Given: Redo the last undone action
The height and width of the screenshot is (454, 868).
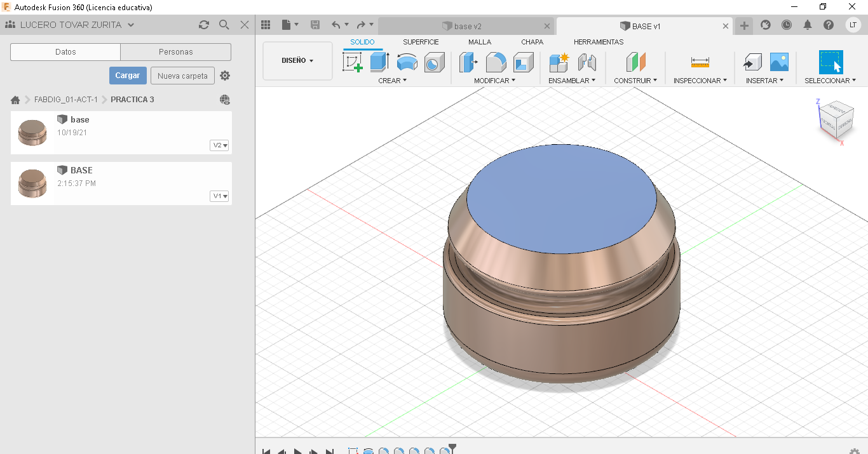Looking at the screenshot, I should pyautogui.click(x=362, y=25).
